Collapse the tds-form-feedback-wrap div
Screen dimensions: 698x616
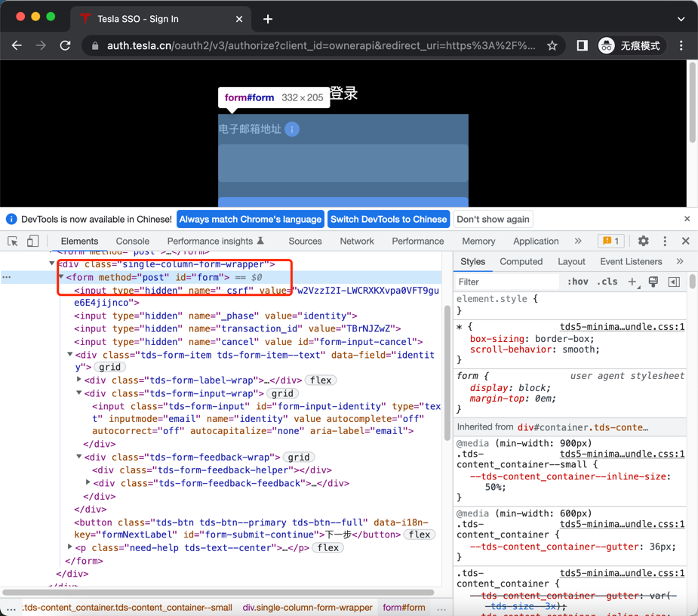78,457
